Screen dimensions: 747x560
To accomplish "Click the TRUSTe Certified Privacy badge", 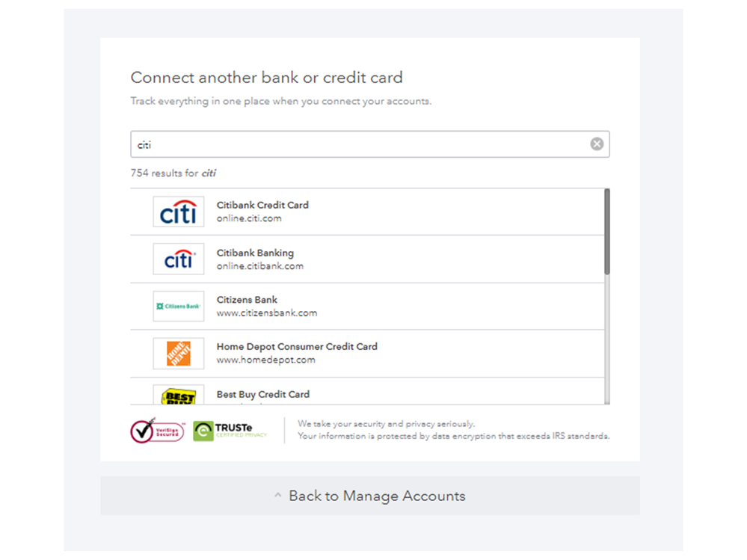I will click(x=230, y=431).
